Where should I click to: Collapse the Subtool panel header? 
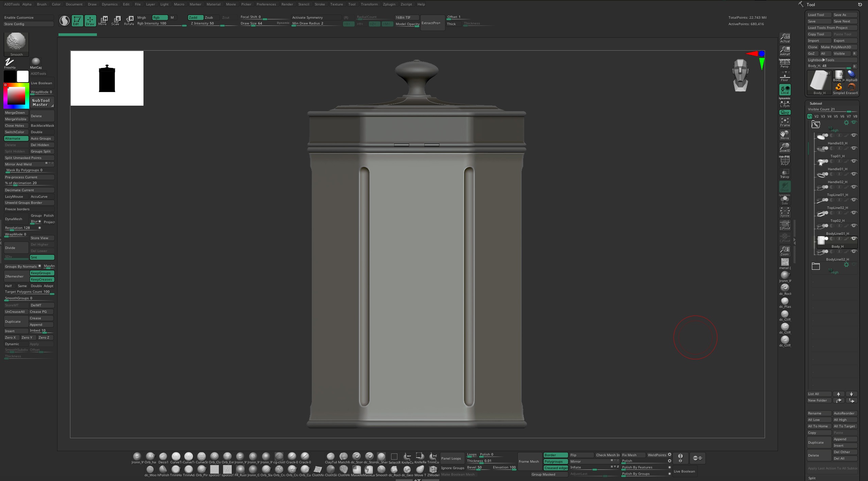(x=816, y=103)
